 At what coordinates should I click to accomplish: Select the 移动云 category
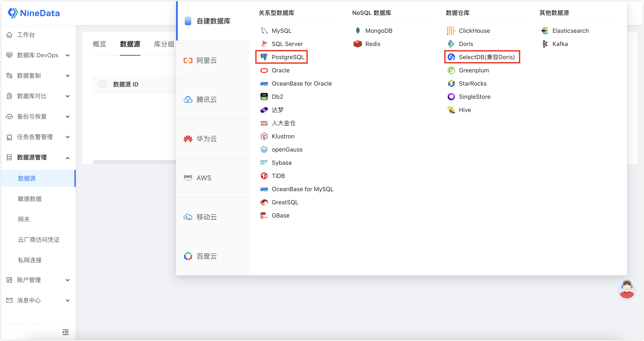[x=212, y=217]
